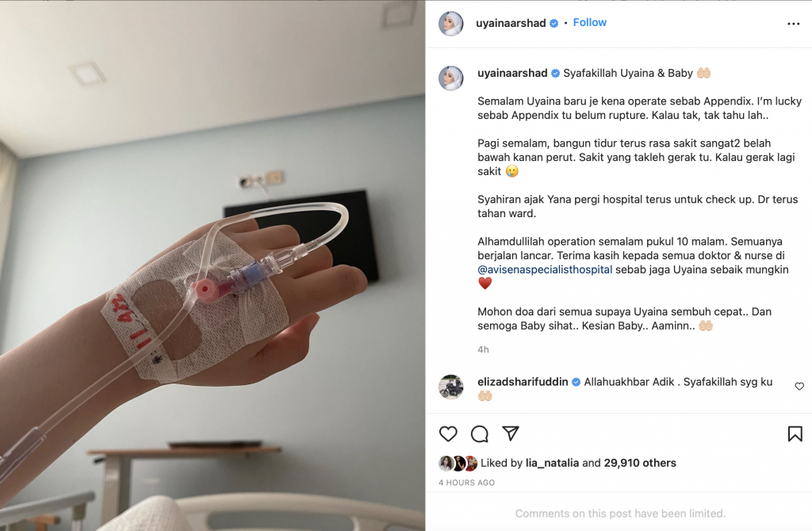Click the verified badge beside the header username
The height and width of the screenshot is (531, 812).
(553, 23)
